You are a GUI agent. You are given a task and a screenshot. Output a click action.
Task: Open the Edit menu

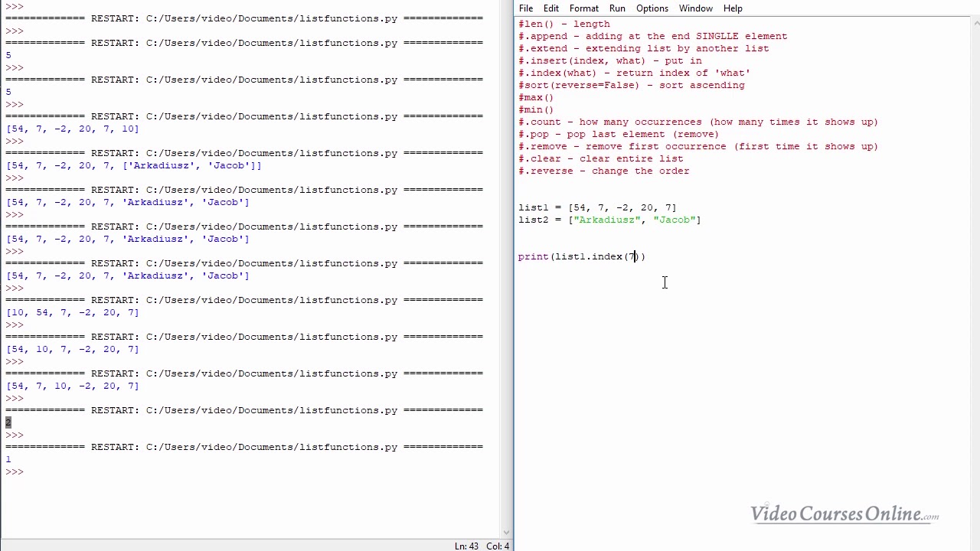tap(551, 8)
